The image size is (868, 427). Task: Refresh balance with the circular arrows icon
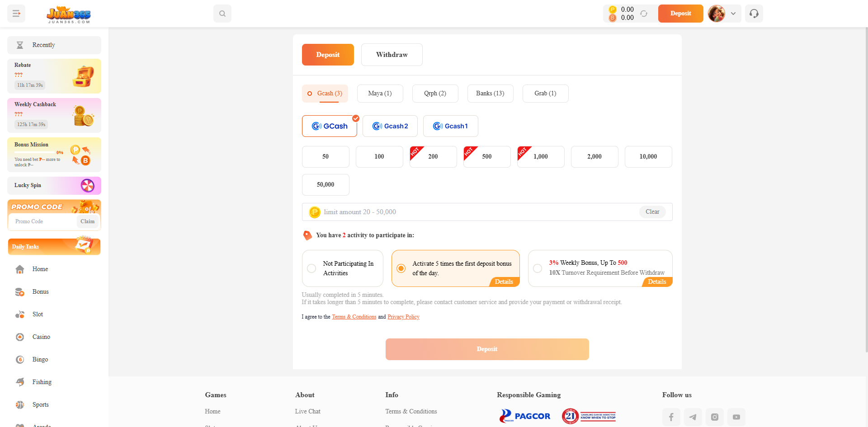(644, 14)
